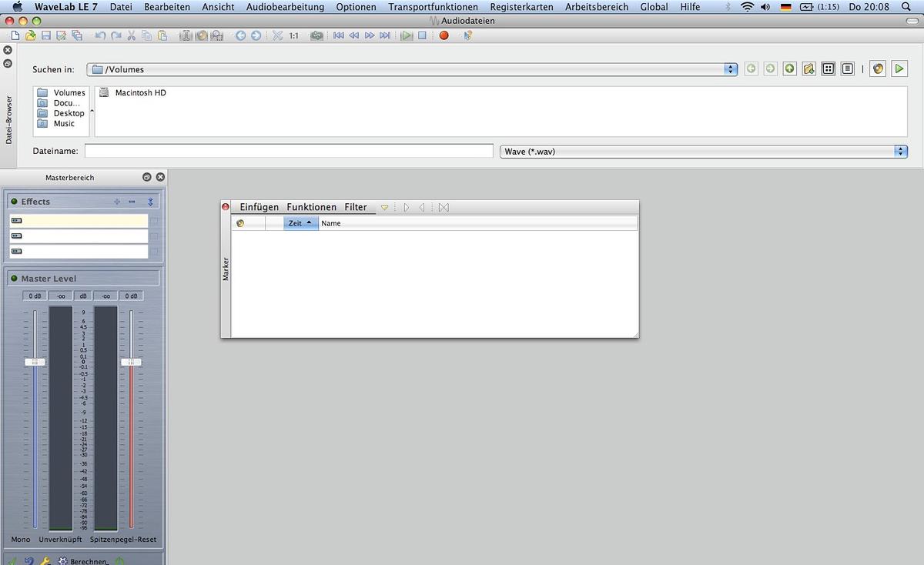
Task: Open a file via the folder toolbar icon
Action: coord(31,35)
